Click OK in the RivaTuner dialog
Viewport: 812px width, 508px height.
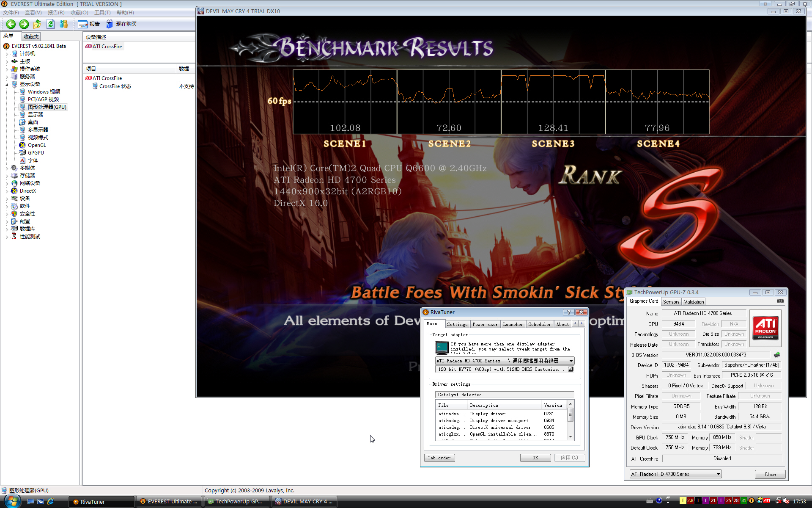[x=535, y=458]
